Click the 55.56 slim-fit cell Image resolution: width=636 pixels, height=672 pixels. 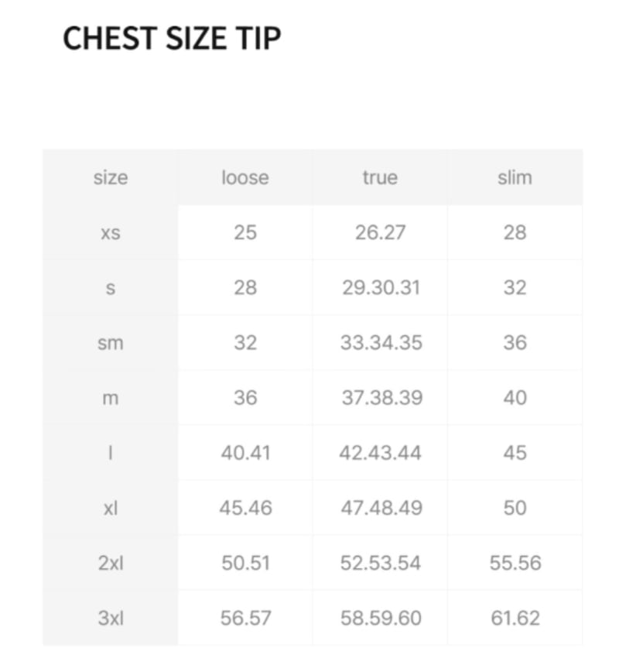(515, 563)
